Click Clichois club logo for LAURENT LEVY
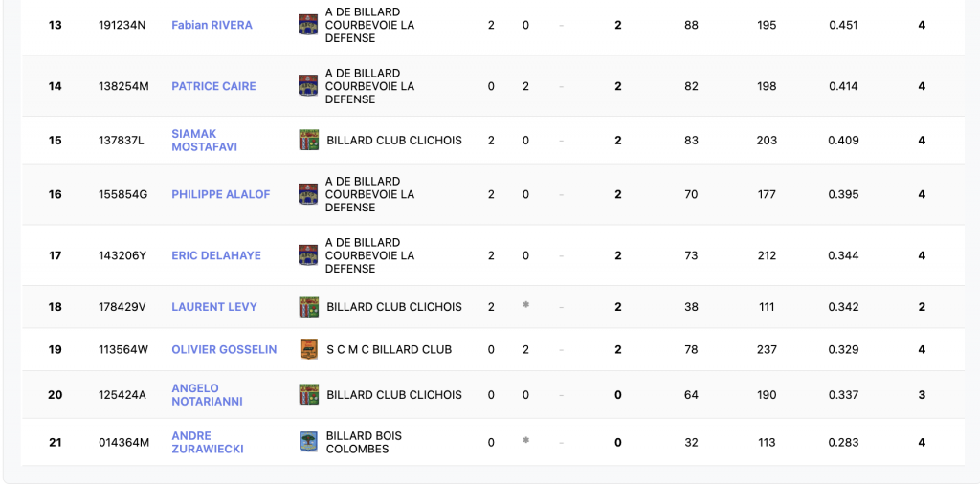Viewport: 980px width, 484px height. [308, 307]
